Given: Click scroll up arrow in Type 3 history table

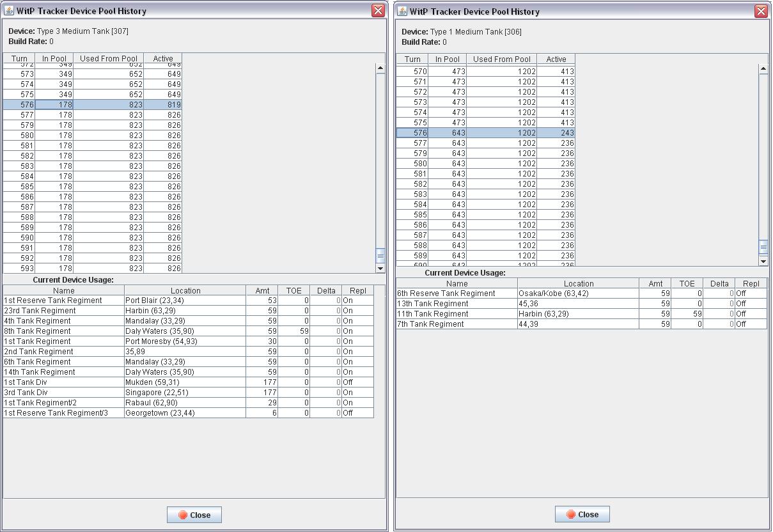Looking at the screenshot, I should click(x=380, y=68).
